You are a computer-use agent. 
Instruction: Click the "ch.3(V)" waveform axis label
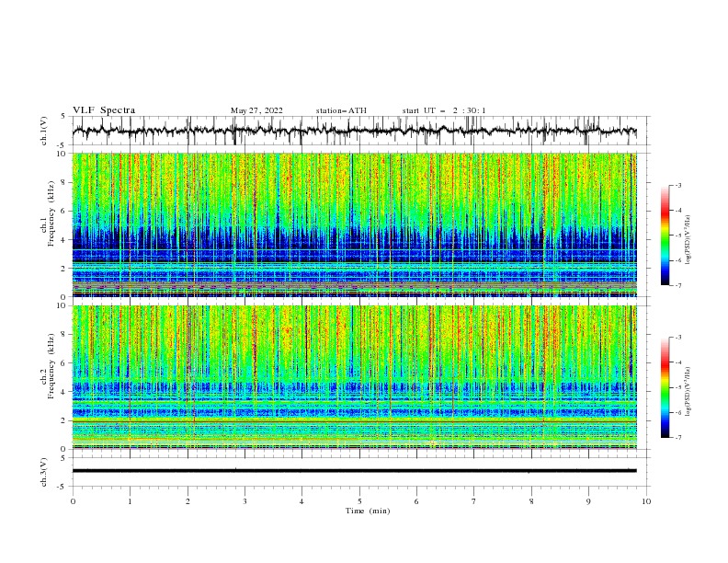44,472
